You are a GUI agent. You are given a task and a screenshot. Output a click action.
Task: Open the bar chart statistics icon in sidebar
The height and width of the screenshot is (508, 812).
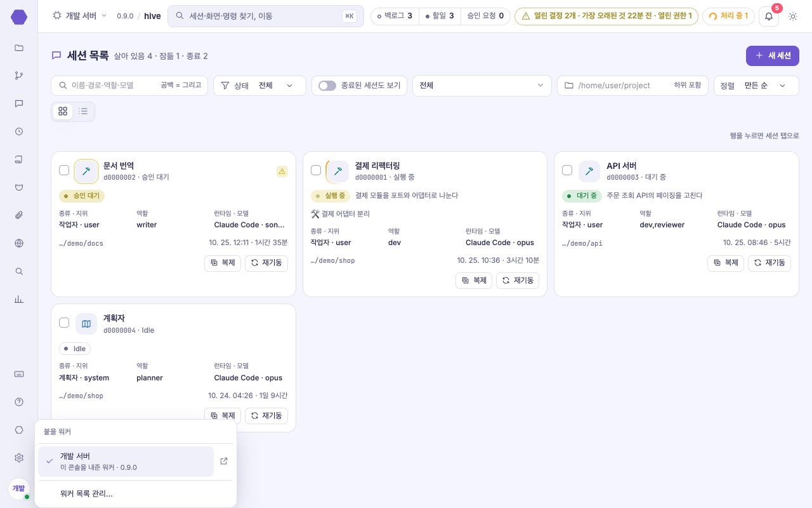(19, 299)
